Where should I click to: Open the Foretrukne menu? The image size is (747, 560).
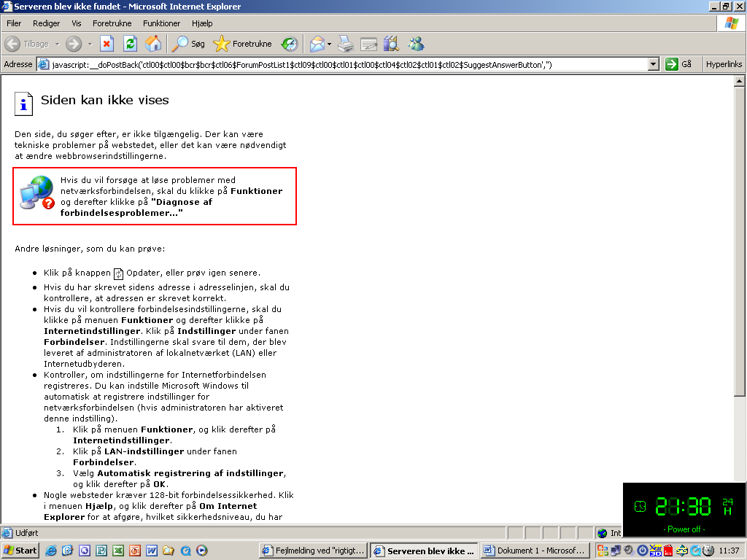pos(112,23)
